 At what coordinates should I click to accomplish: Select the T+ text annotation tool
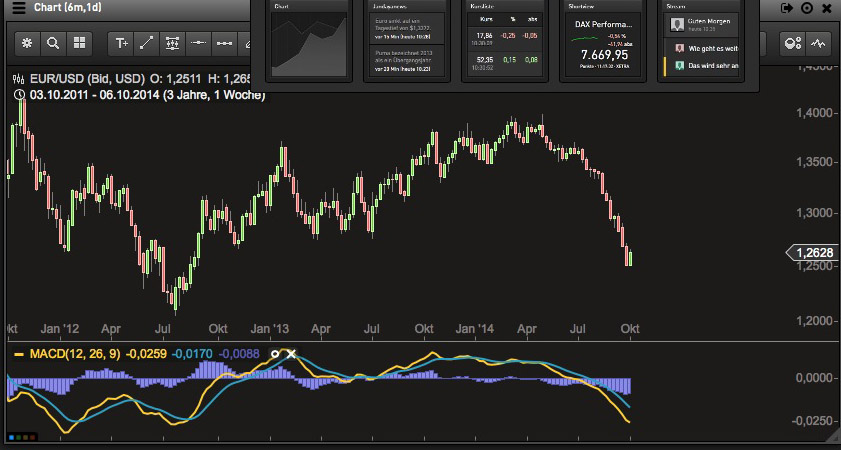coord(121,44)
